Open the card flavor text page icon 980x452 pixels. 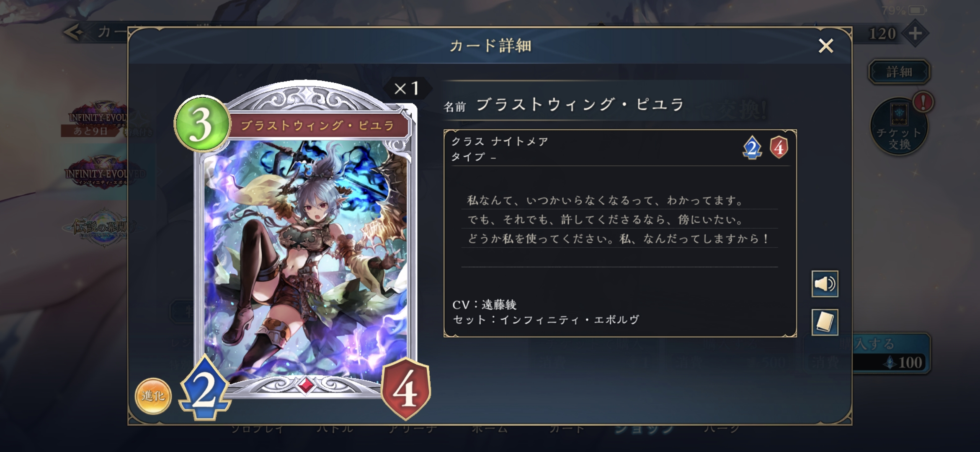coord(825,322)
